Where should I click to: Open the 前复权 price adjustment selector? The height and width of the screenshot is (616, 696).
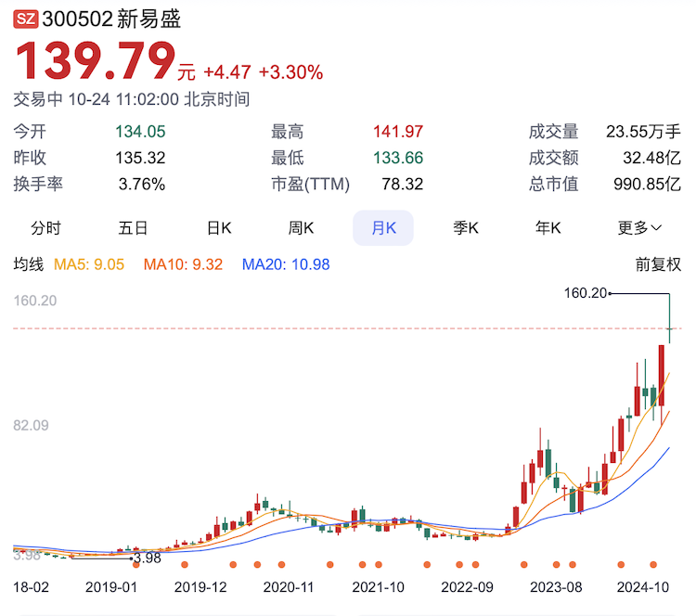[x=658, y=264]
